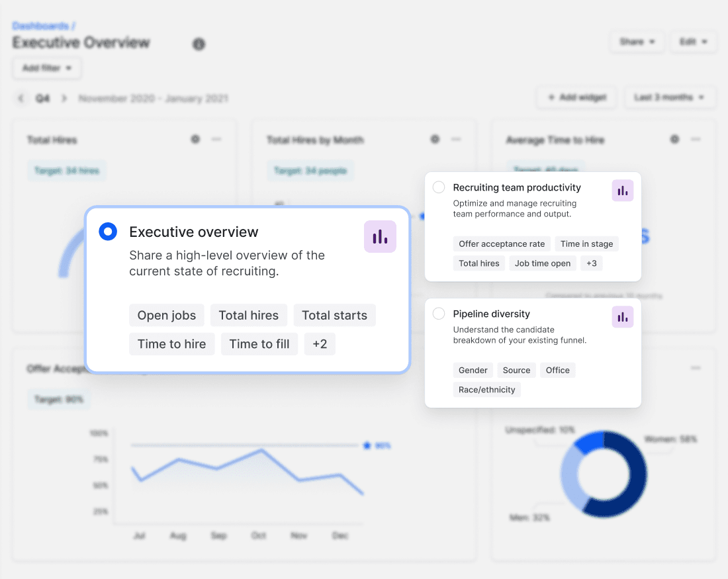The image size is (728, 579).
Task: Go to the previous quarter with left arrow
Action: click(x=21, y=99)
